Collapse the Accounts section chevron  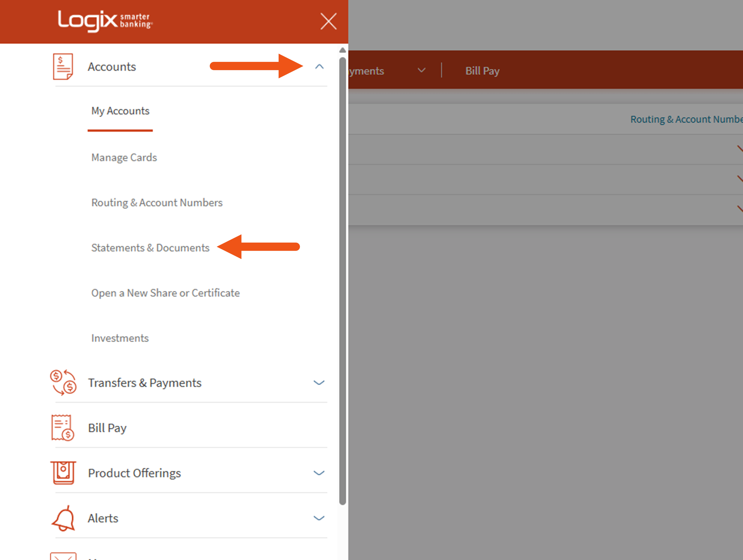point(319,67)
